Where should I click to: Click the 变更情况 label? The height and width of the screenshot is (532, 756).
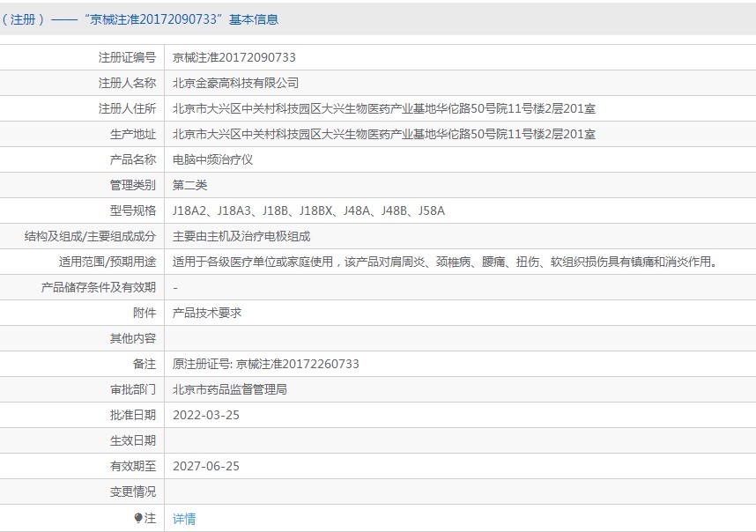coord(133,491)
